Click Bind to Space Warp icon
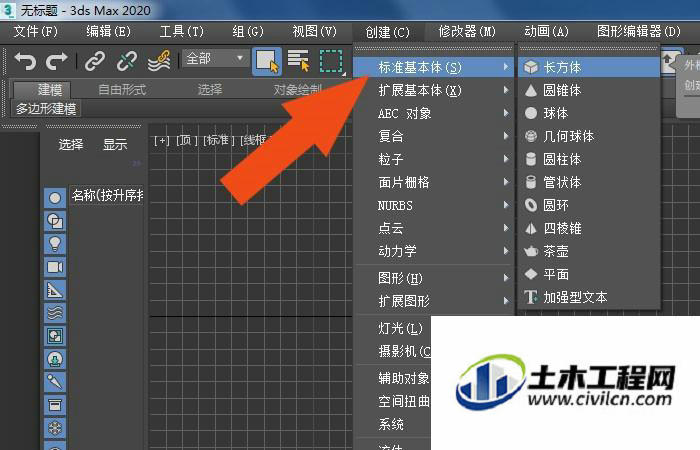The height and width of the screenshot is (450, 700). [x=159, y=61]
